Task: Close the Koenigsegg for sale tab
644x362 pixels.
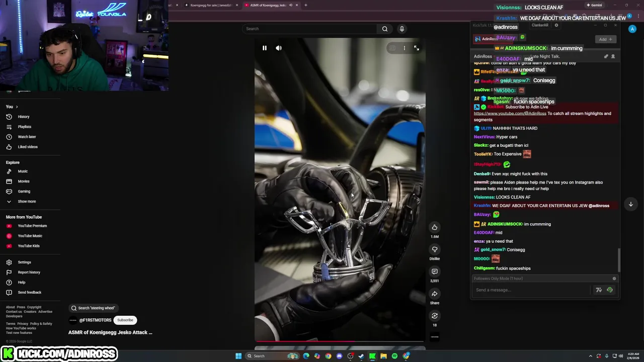Action: coord(237,5)
